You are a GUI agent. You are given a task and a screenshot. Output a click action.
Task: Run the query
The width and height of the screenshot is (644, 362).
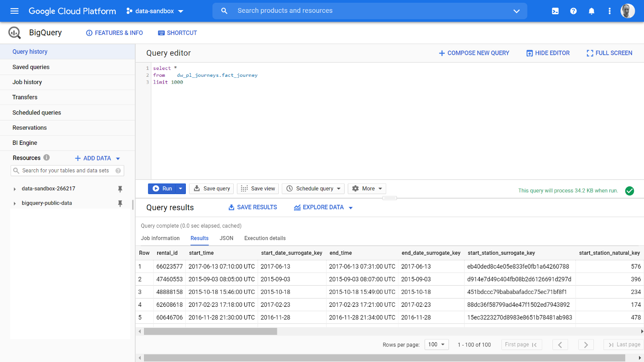pos(162,189)
